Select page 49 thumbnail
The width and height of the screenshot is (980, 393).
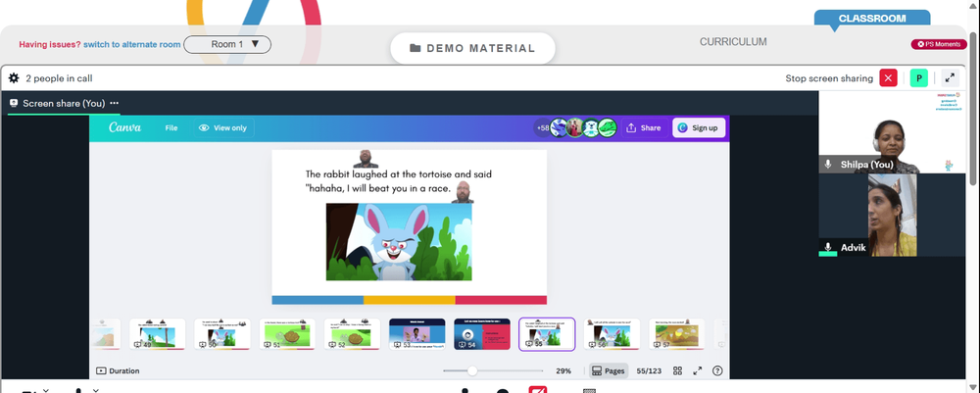coord(158,334)
